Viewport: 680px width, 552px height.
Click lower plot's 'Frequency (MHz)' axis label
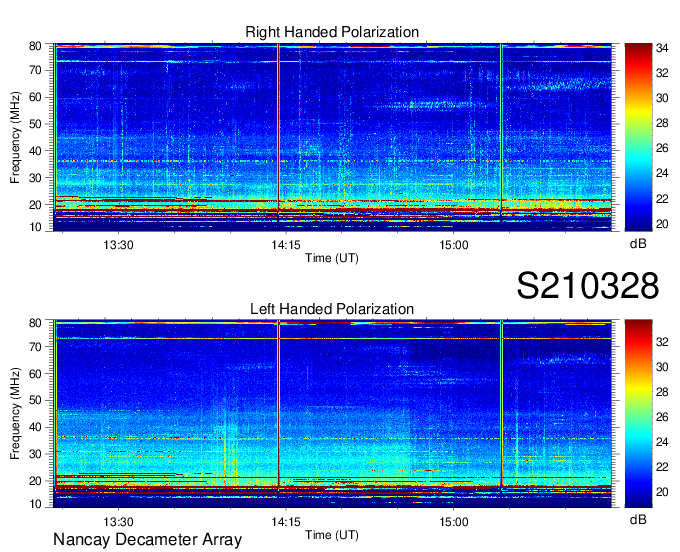pos(15,414)
